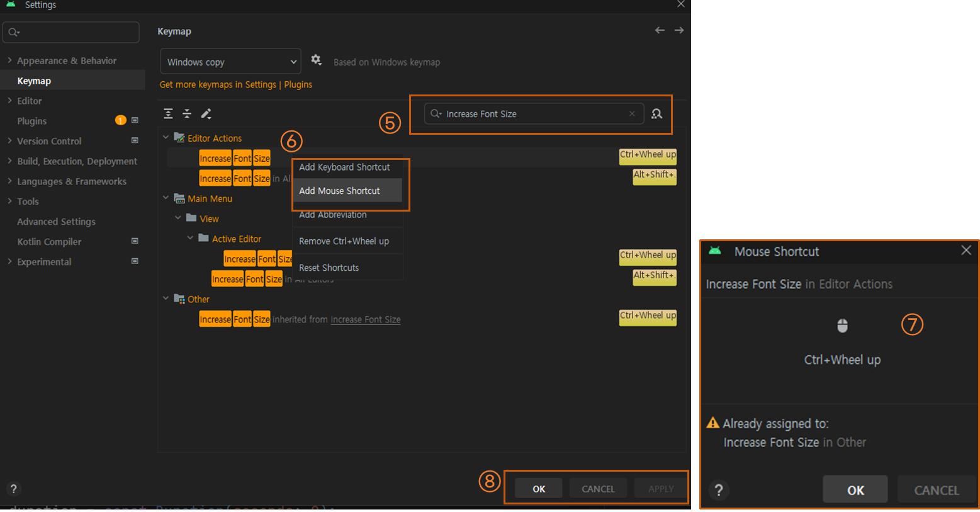This screenshot has height=512, width=980.
Task: Collapse the Main Menu group
Action: click(166, 198)
